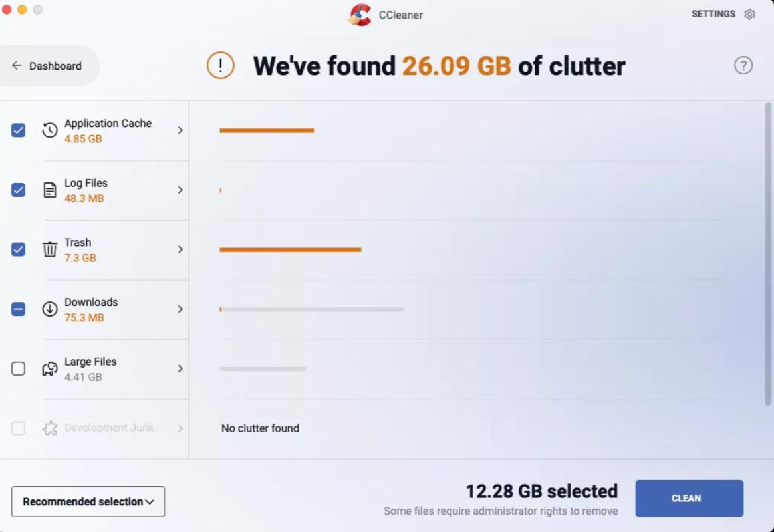Click the Log Files document icon

pos(50,190)
